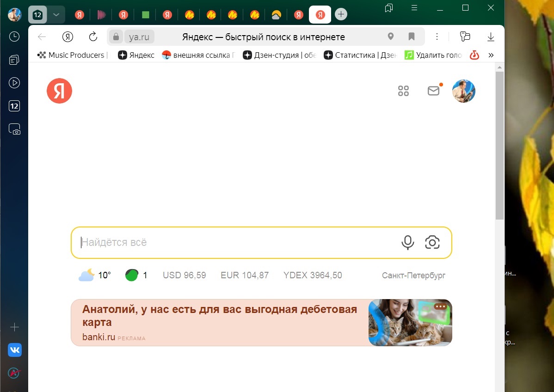Viewport: 554px width, 392px height.
Task: Open the Yandex services grid icon
Action: (x=403, y=91)
